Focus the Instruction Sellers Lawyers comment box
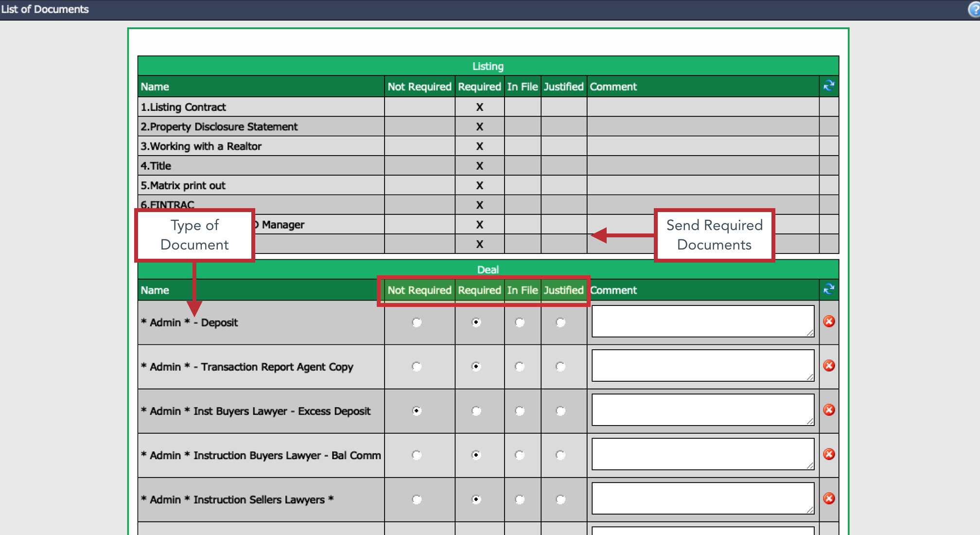 (703, 498)
